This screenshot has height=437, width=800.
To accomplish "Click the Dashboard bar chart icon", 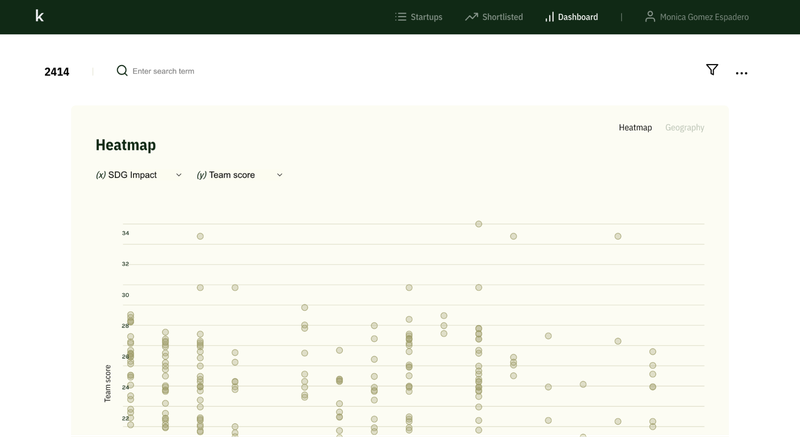I will point(549,17).
